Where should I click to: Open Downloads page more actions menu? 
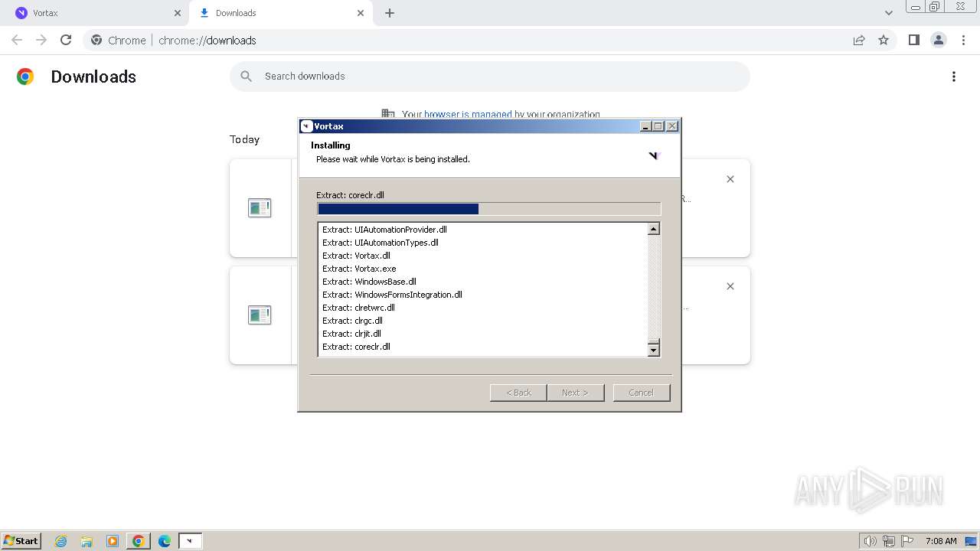click(954, 77)
